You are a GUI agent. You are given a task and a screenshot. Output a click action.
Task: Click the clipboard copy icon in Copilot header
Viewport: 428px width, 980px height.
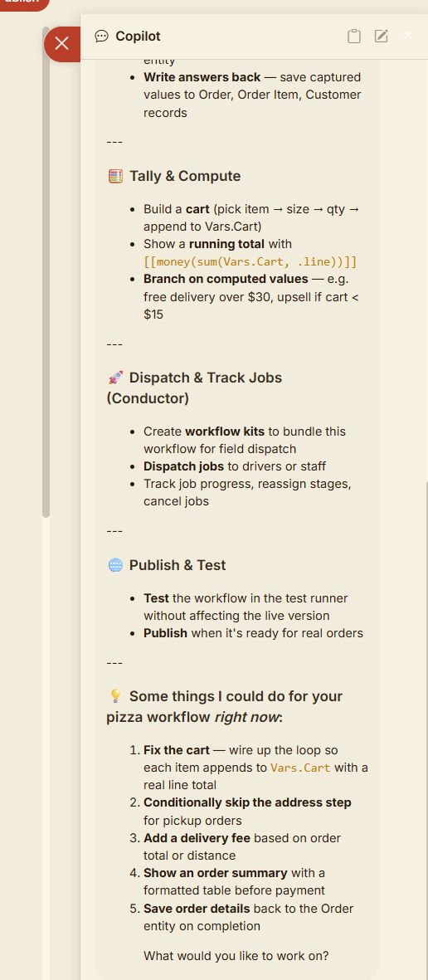click(353, 37)
